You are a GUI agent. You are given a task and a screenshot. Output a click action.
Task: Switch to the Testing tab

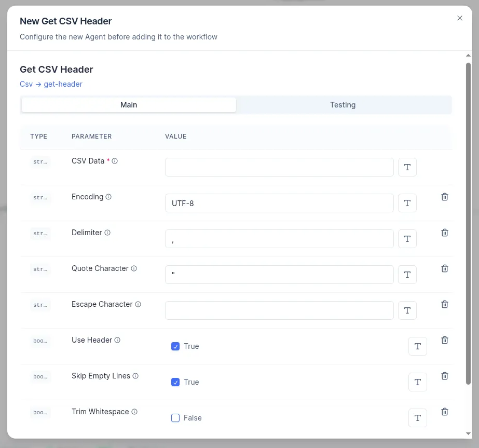343,104
